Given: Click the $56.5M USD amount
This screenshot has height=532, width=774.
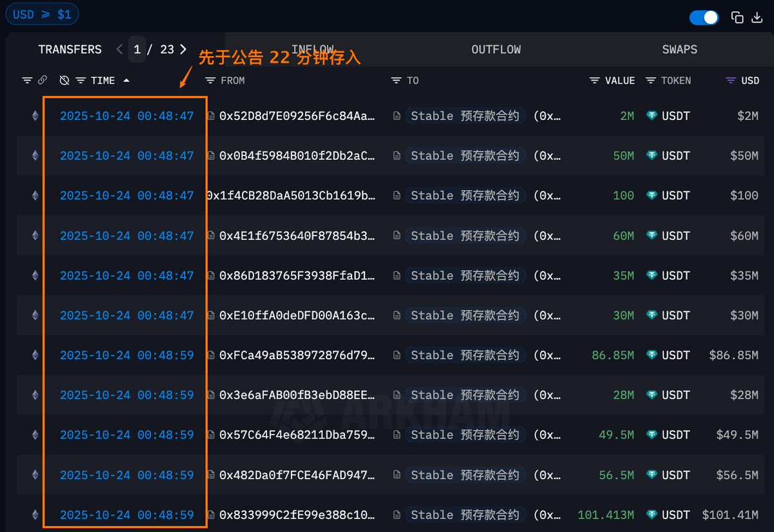Looking at the screenshot, I should pyautogui.click(x=737, y=475).
